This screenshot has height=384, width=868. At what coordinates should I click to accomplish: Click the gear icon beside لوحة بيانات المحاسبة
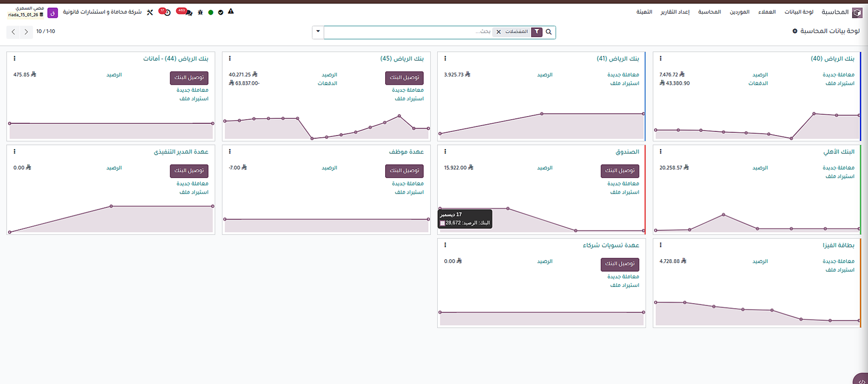coord(795,31)
